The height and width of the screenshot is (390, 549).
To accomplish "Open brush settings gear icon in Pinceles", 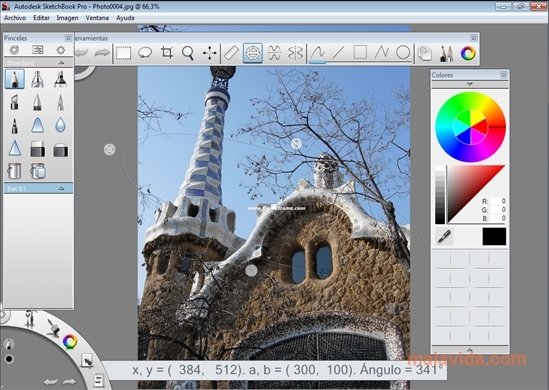I will point(61,50).
